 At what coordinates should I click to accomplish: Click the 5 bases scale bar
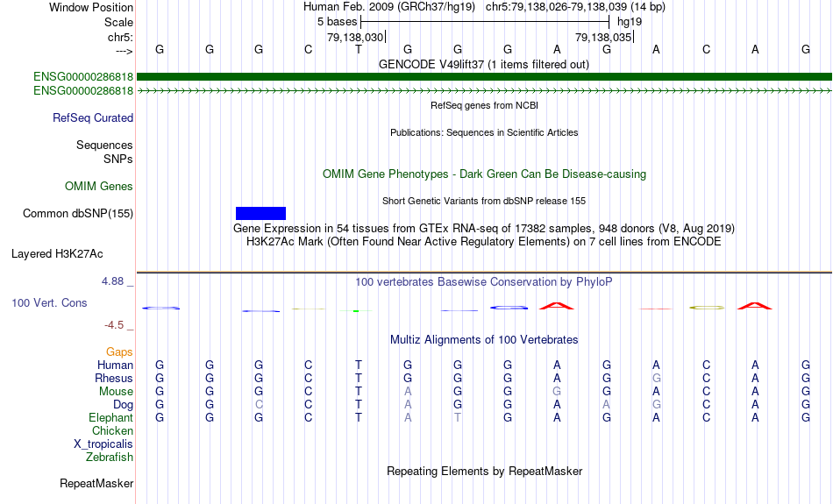click(485, 22)
